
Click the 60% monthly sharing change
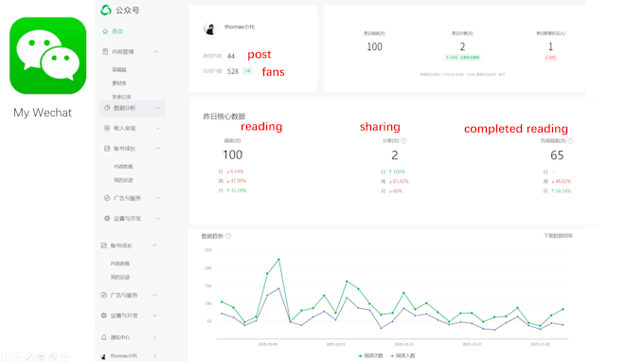396,191
